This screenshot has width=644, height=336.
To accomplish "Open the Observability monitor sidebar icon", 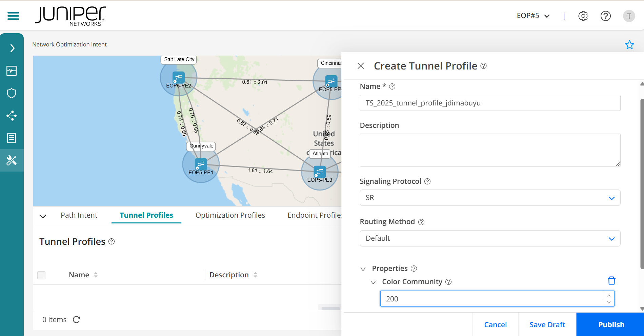I will 12,71.
